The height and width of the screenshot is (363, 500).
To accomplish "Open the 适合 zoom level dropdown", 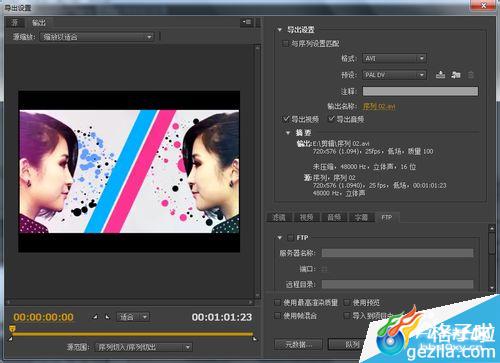I will pyautogui.click(x=133, y=317).
